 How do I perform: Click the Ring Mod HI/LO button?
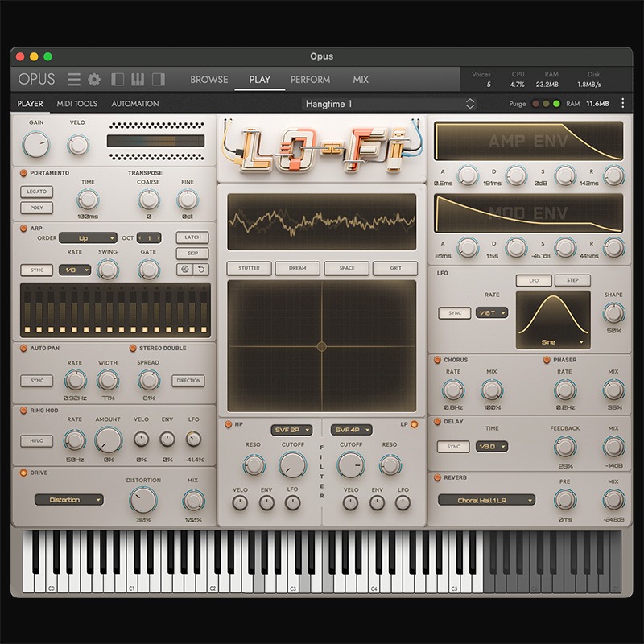(x=36, y=440)
